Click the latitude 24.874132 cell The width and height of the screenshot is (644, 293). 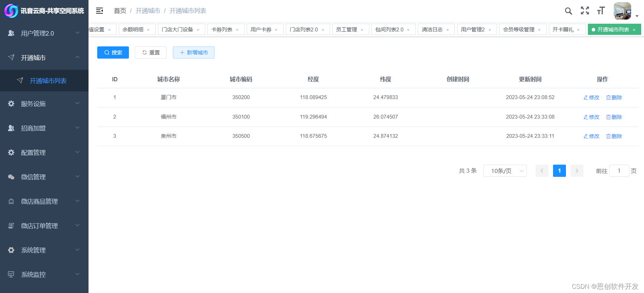[385, 136]
